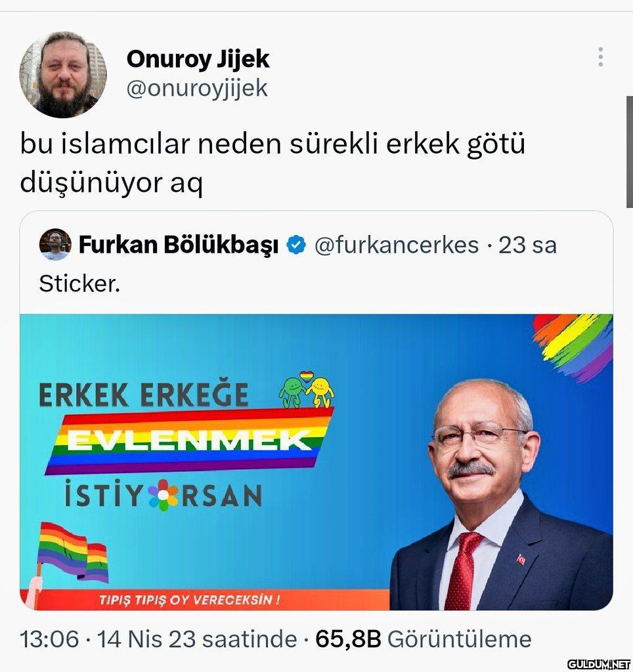
Task: Open the quoted author name Furkan Bölükbaşı
Action: [179, 245]
